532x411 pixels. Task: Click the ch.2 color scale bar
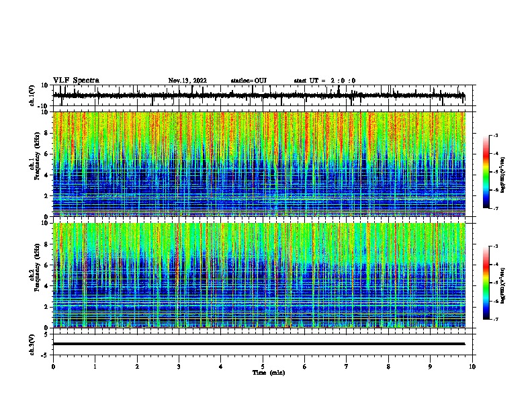point(486,283)
